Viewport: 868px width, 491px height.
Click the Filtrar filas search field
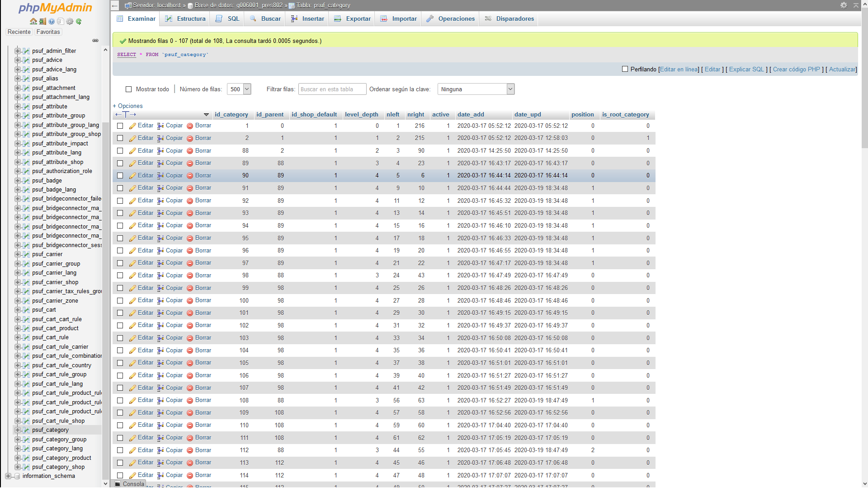pyautogui.click(x=332, y=89)
